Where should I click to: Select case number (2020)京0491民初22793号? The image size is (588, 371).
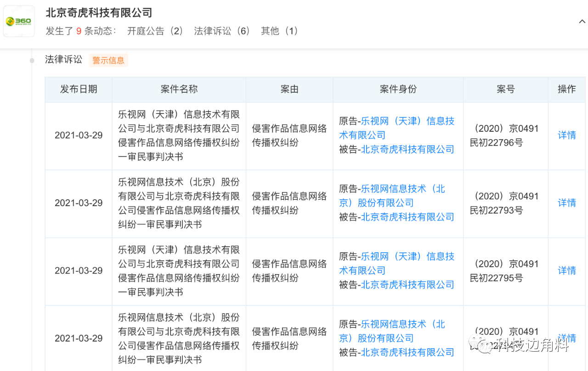[x=505, y=203]
